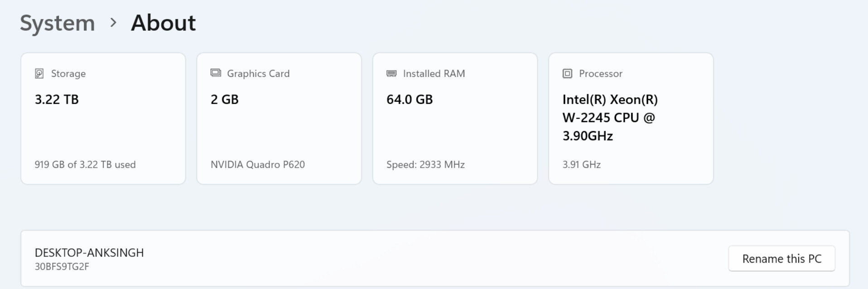Click the 30BFS9TG2F model identifier text

click(x=62, y=267)
